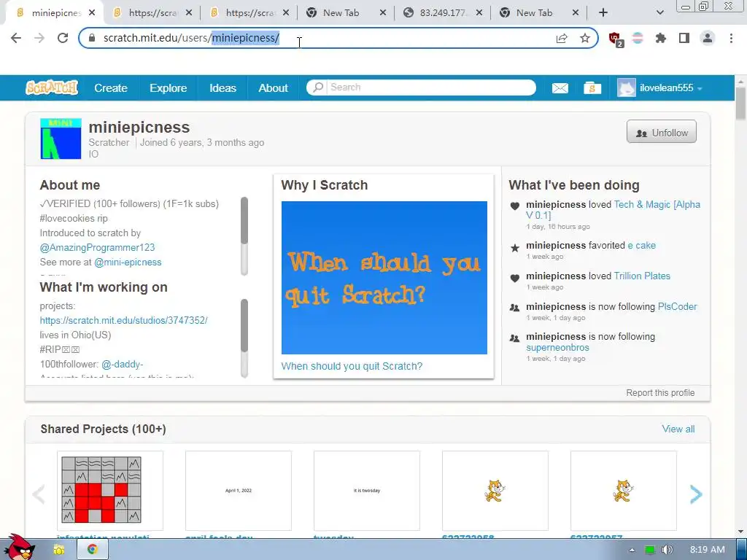Open the @AmazingProgrammer123 link
747x560 pixels.
97,248
